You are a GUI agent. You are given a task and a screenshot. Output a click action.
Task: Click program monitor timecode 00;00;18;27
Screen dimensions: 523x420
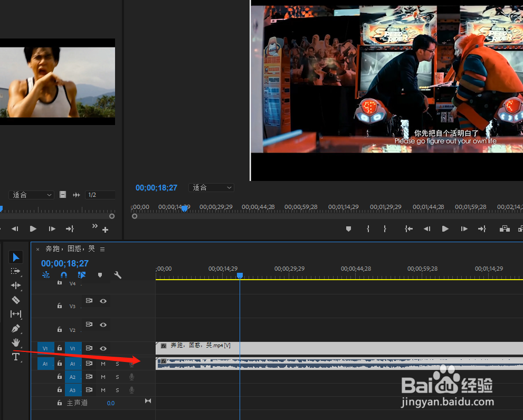click(x=156, y=188)
